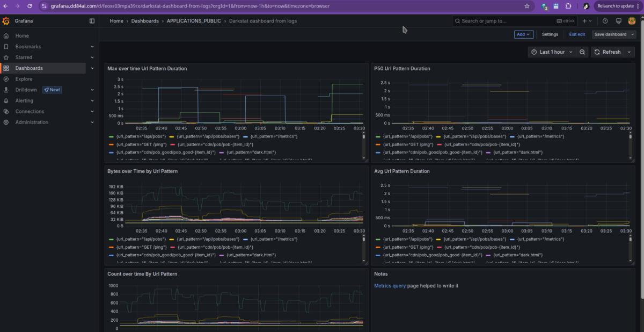Click the green /api/pobs swatch in the Max over time legend
This screenshot has width=644, height=332.
tap(111, 136)
